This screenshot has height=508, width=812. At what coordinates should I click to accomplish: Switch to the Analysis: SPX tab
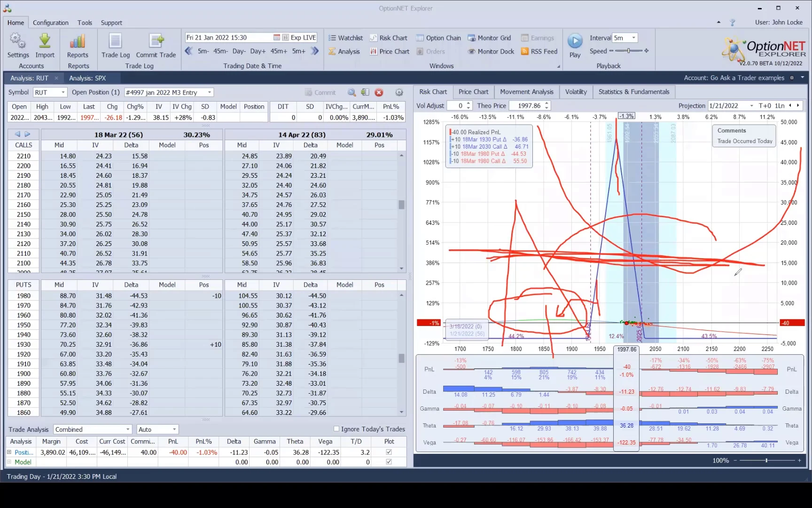coord(87,78)
